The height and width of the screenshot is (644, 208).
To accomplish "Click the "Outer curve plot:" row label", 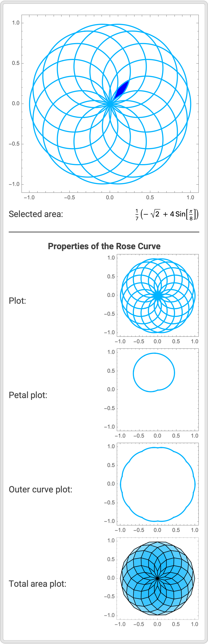I will [41, 489].
